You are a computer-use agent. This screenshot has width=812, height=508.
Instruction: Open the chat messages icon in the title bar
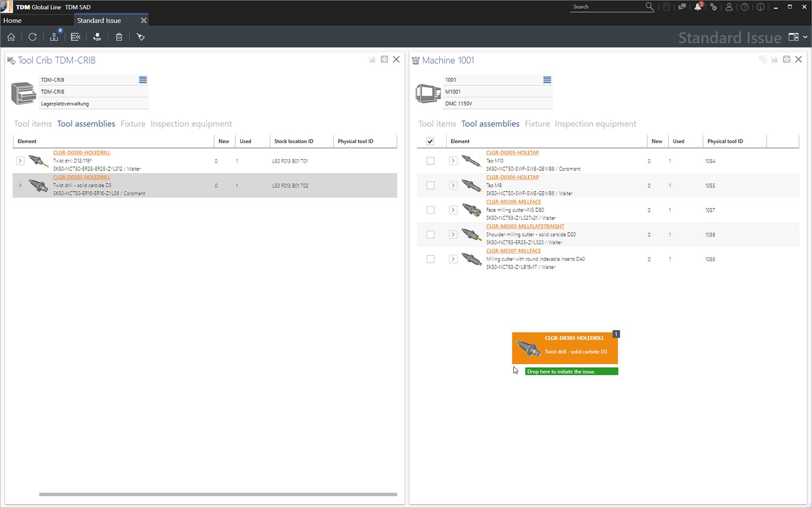tap(682, 7)
